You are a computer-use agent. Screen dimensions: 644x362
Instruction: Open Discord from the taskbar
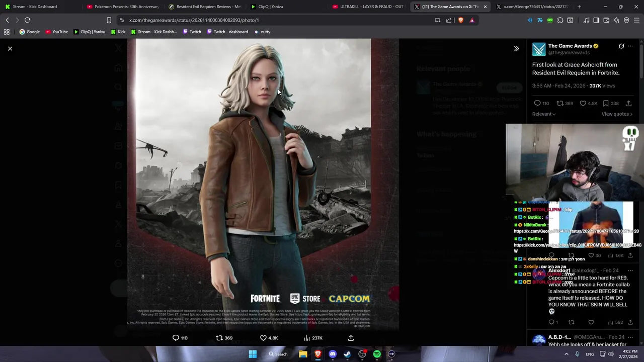point(333,354)
